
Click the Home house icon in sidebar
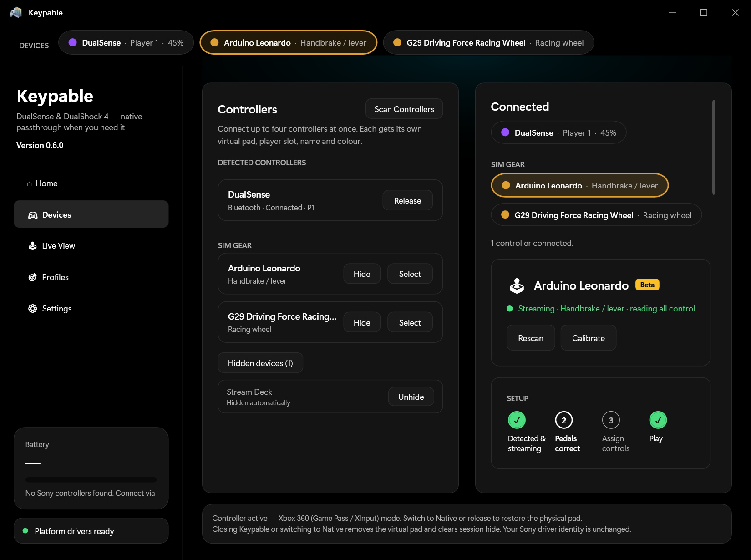30,184
